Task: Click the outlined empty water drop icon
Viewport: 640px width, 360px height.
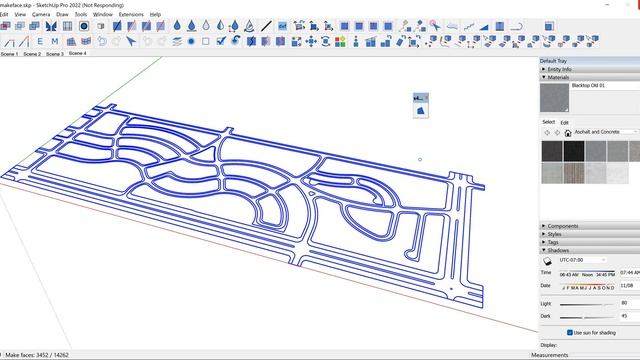Action: [x=206, y=26]
